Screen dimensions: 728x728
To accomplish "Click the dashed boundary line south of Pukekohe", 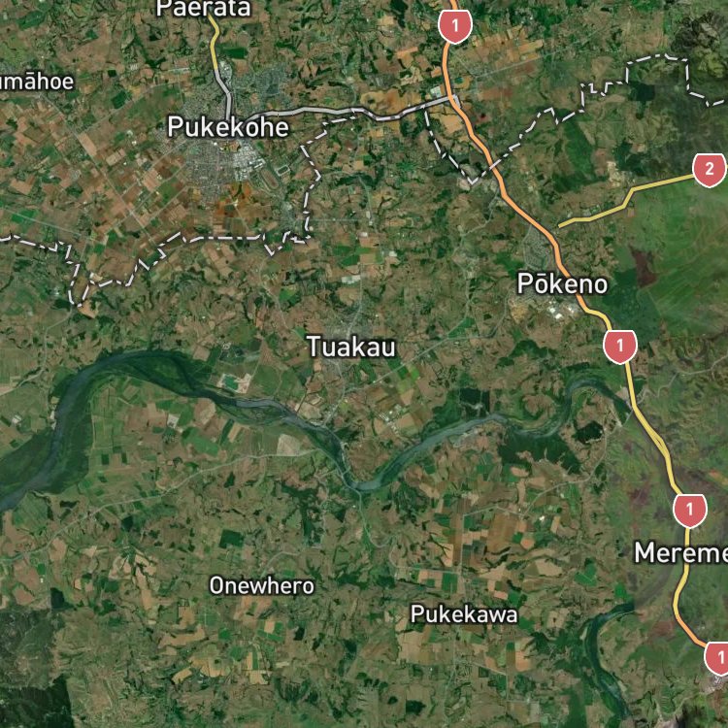I will tap(217, 239).
